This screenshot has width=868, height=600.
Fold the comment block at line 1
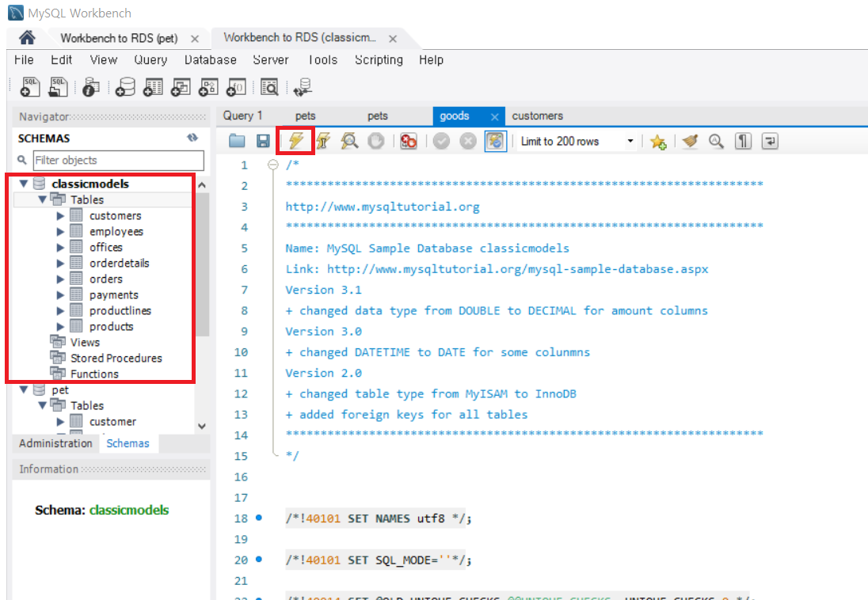272,165
